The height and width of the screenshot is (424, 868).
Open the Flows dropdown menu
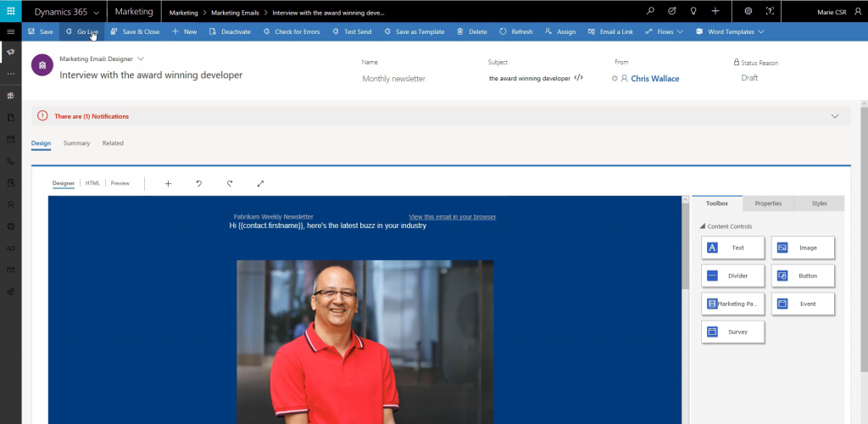[665, 31]
